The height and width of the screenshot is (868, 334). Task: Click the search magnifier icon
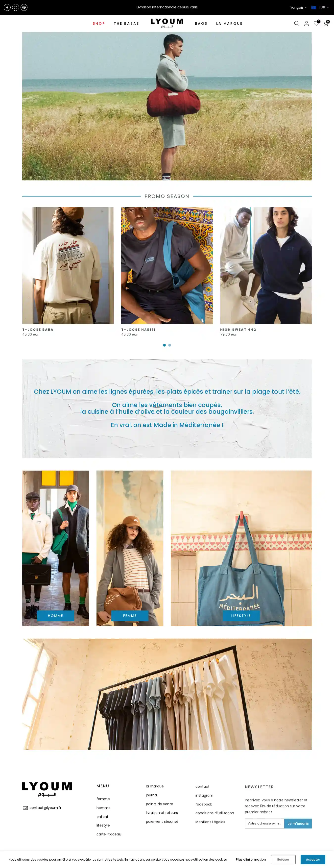[297, 23]
